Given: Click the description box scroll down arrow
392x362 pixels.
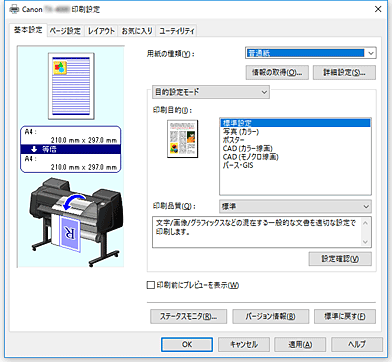Looking at the screenshot, I should (366, 242).
